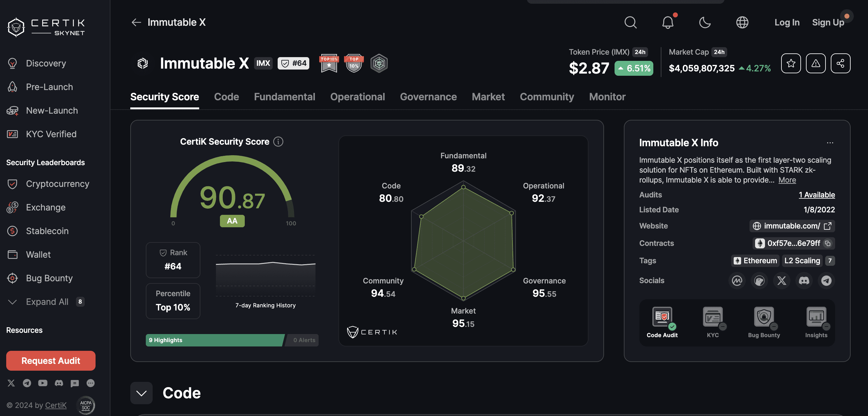The image size is (868, 416).
Task: Click the search magnifier icon
Action: 630,23
